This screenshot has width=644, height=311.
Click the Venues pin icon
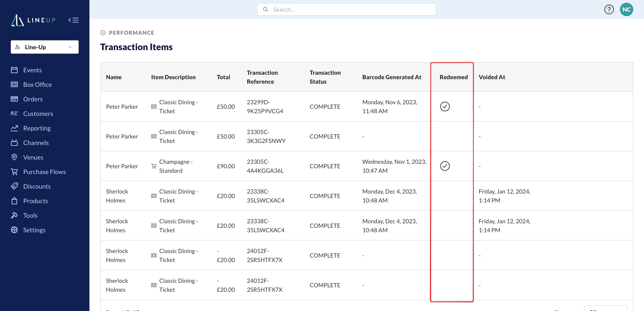click(x=14, y=157)
